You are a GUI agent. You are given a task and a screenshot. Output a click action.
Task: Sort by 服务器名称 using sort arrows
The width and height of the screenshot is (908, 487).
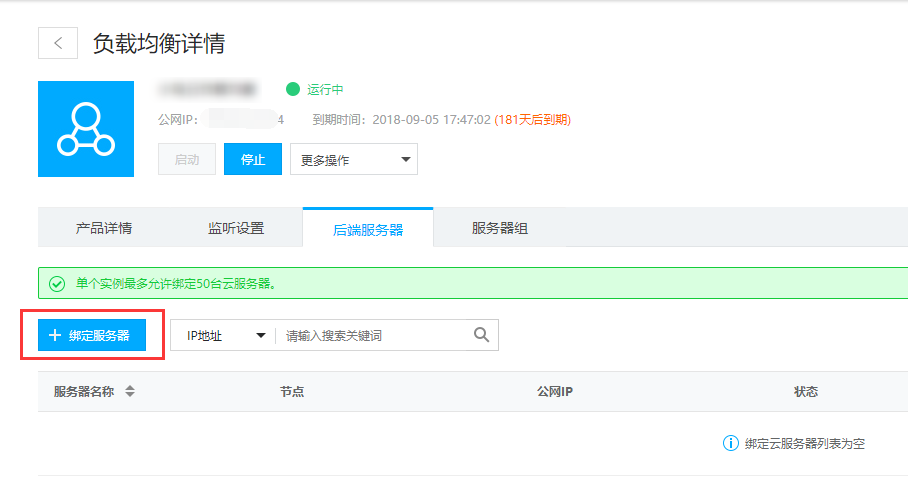129,392
